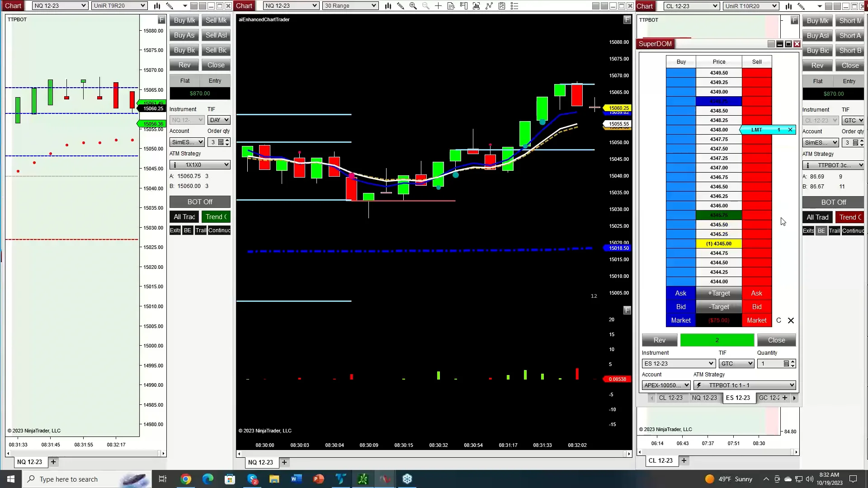868x488 pixels.
Task: Click +Target button in SuperDOM
Action: 719,293
